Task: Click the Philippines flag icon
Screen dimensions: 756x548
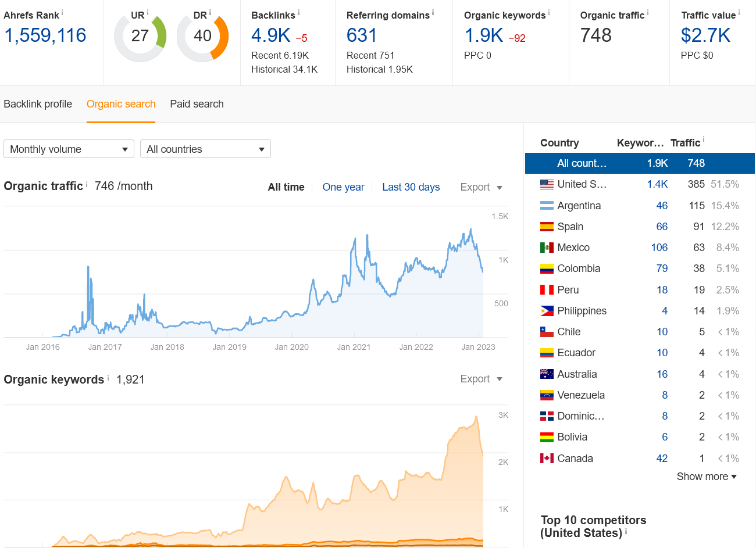Action: coord(547,311)
